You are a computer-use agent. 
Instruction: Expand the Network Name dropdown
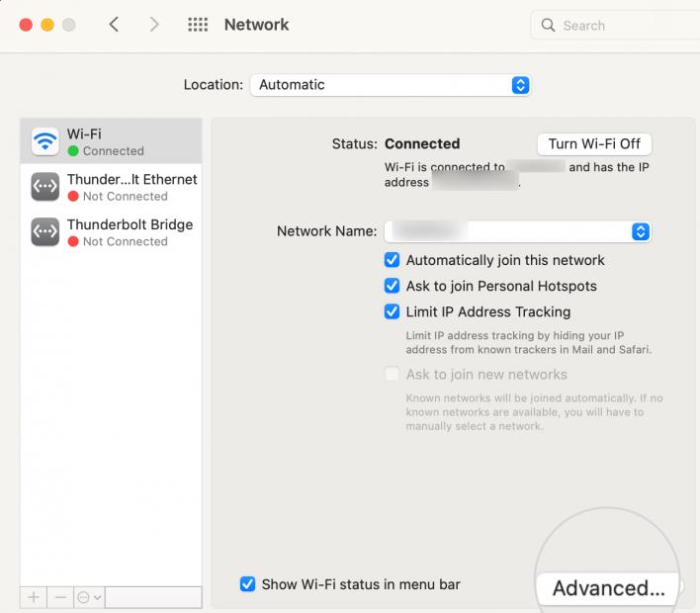pos(517,231)
